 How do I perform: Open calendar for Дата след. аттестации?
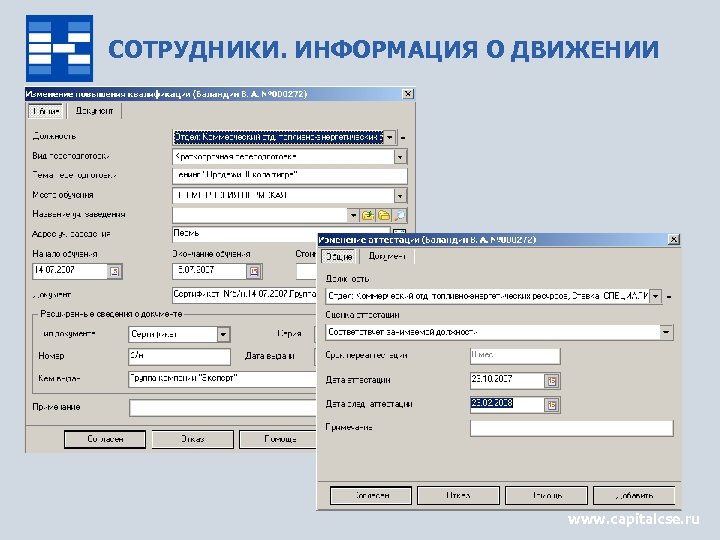(x=551, y=405)
